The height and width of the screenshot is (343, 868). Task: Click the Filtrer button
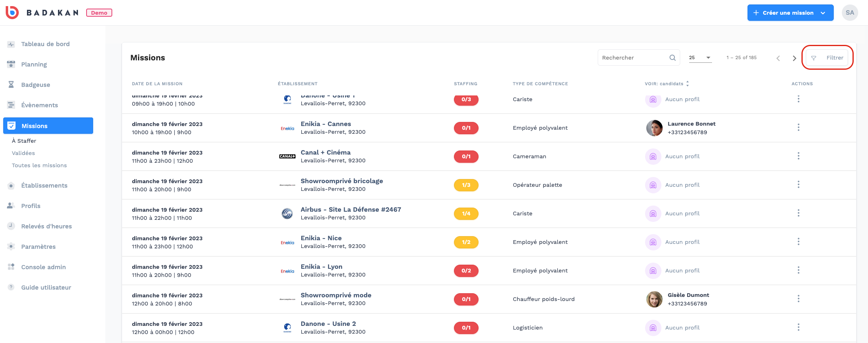tap(827, 58)
